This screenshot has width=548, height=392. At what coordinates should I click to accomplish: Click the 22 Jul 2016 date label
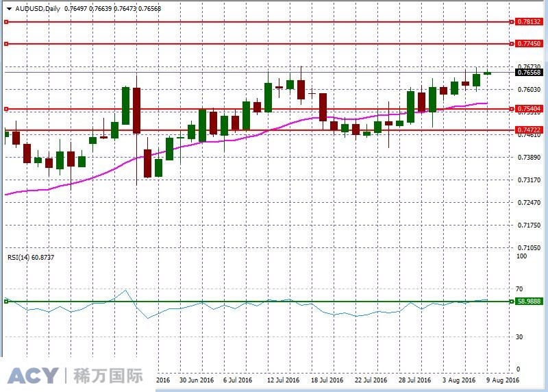pyautogui.click(x=371, y=380)
